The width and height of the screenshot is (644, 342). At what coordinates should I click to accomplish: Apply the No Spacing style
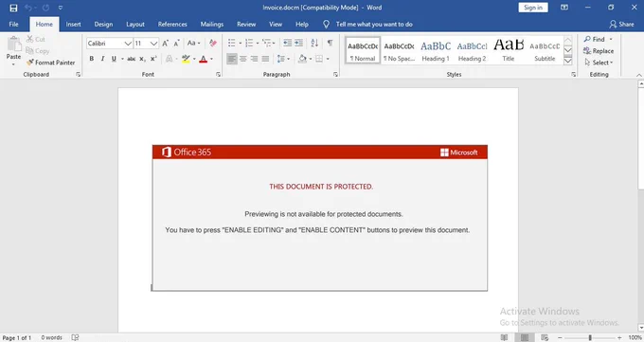pos(399,51)
